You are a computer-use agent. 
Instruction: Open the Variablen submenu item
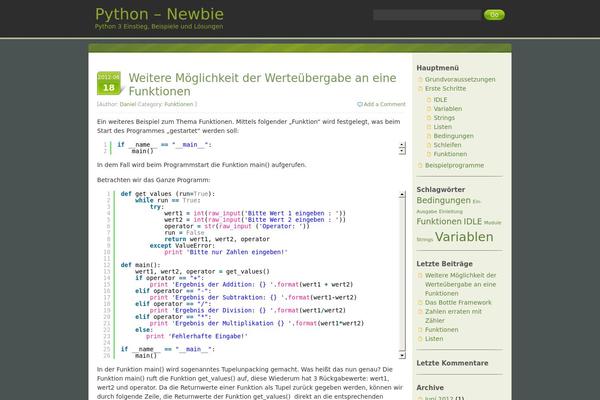tap(448, 109)
